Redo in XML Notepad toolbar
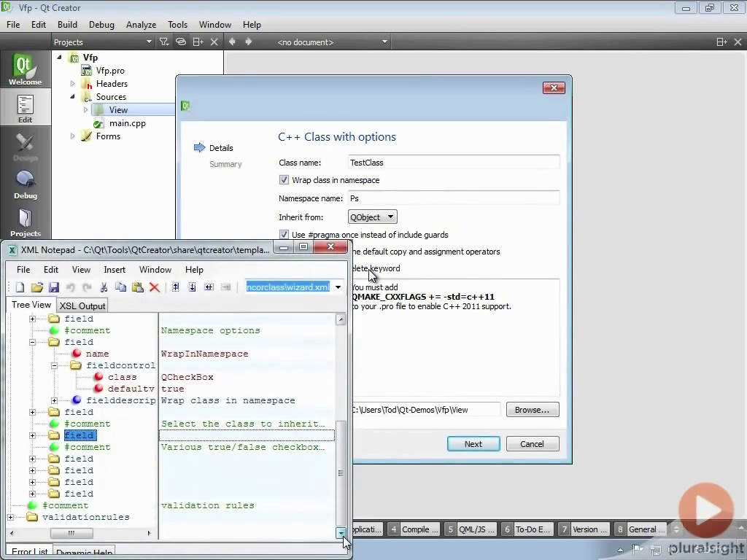 pos(88,287)
